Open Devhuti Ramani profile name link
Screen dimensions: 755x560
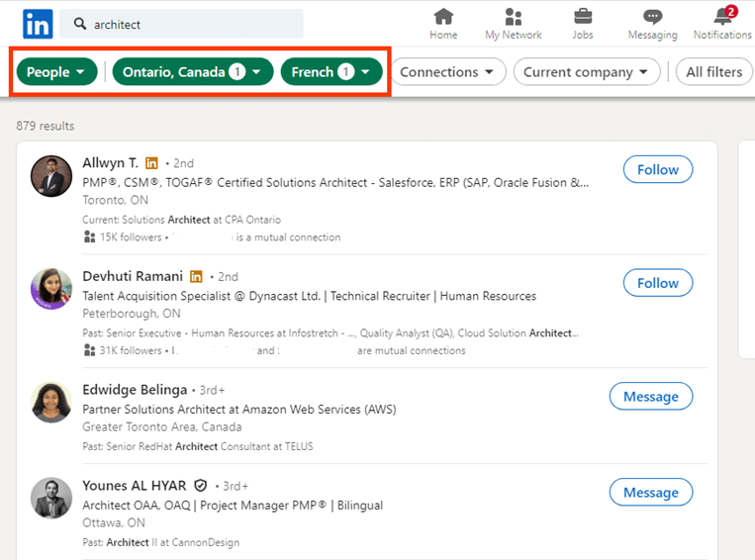[133, 276]
